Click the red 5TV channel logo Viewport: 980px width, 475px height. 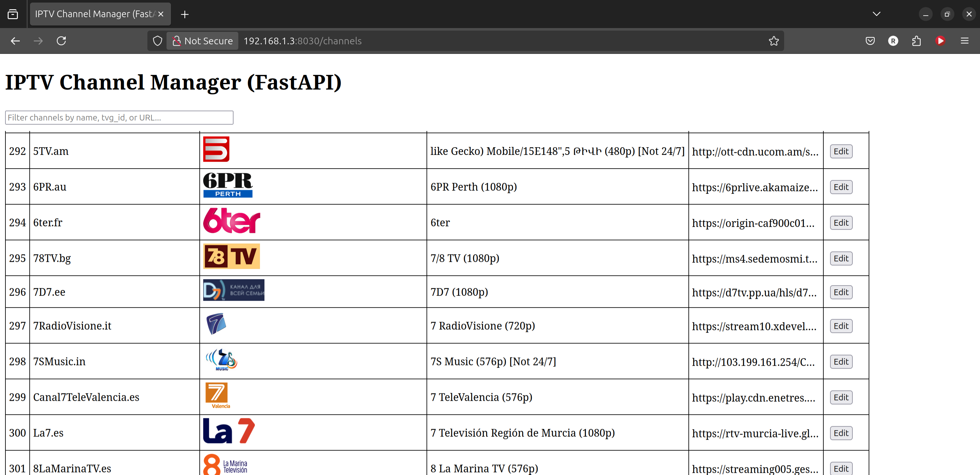point(216,149)
